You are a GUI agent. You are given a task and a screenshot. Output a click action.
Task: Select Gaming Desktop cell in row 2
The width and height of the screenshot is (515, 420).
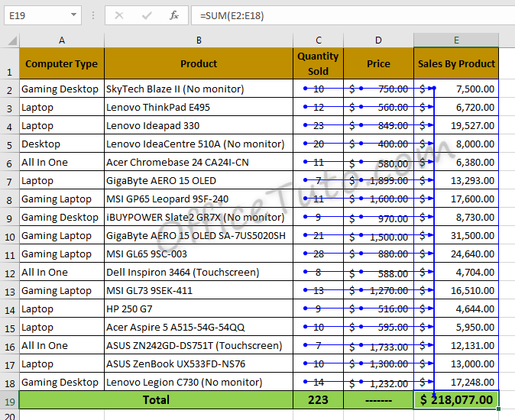pos(62,89)
